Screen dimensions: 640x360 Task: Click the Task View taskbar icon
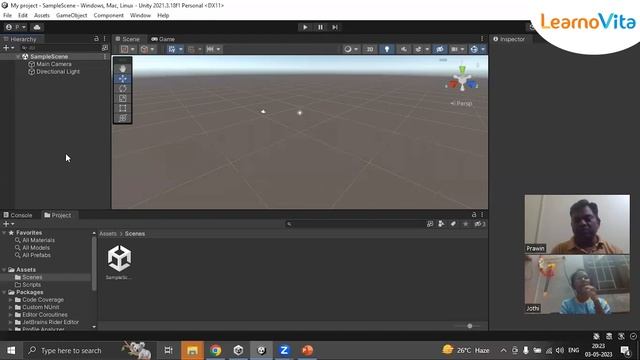pos(168,350)
